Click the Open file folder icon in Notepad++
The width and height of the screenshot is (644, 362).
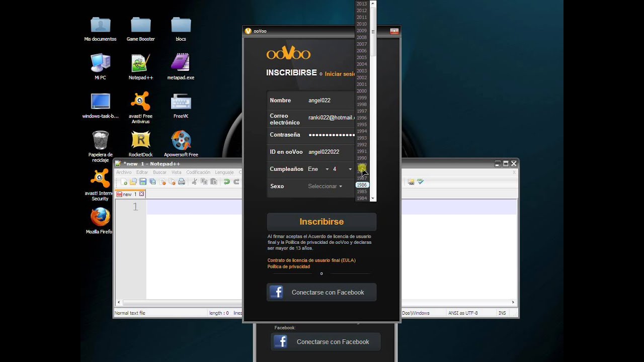point(133,182)
